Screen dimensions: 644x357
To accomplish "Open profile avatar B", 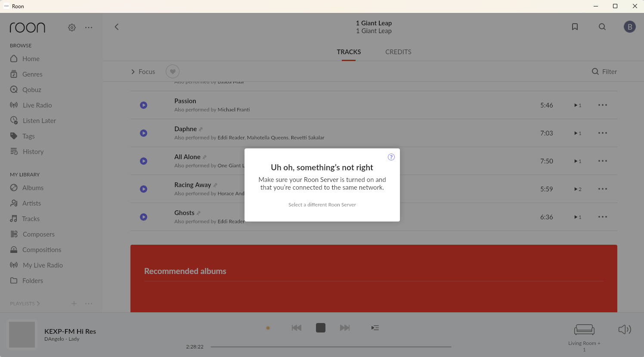I will click(x=630, y=27).
